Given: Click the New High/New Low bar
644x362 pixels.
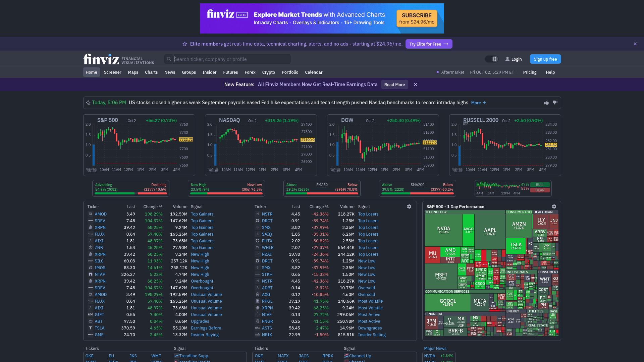Looking at the screenshot, I should (226, 193).
